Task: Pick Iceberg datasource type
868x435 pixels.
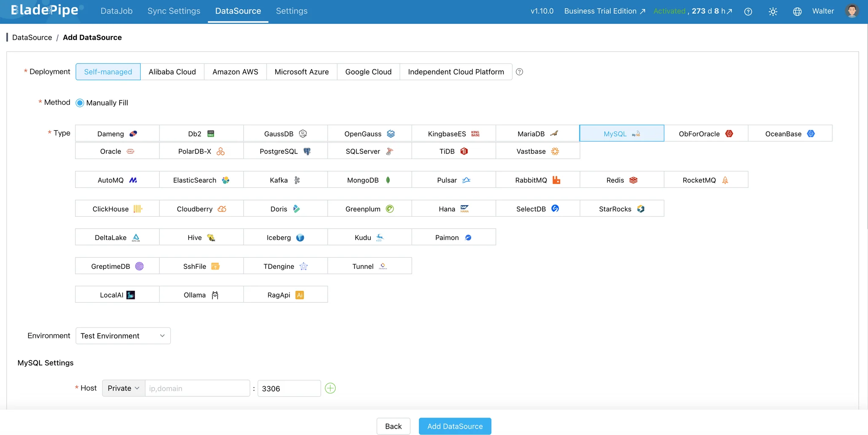Action: click(285, 237)
